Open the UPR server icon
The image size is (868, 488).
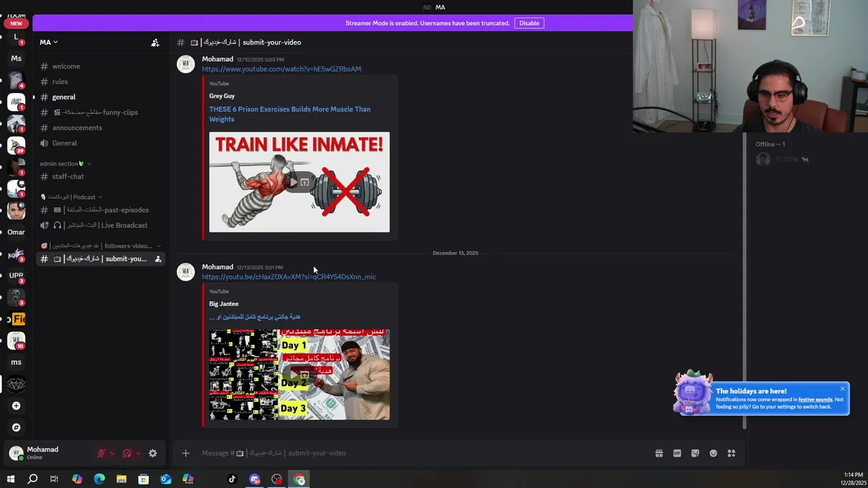click(16, 275)
